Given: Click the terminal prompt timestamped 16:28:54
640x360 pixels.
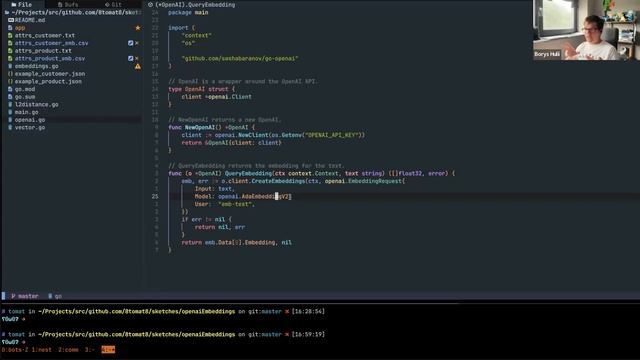Looking at the screenshot, I should tap(163, 311).
